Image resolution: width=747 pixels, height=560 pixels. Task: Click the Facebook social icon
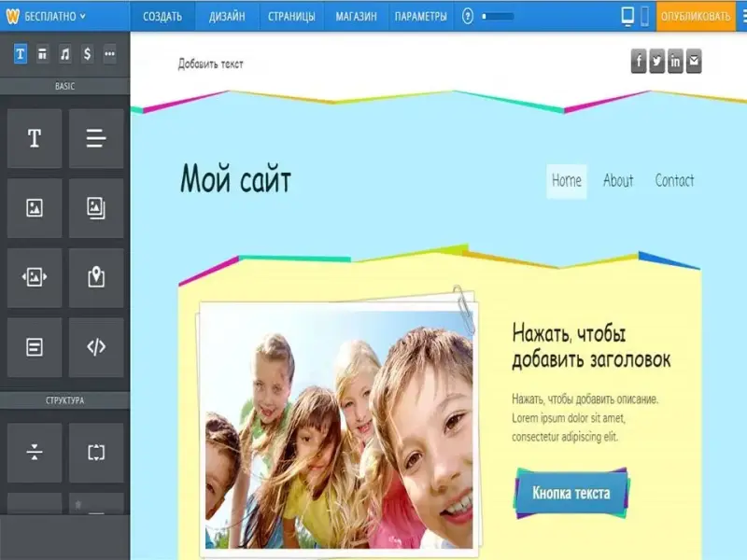coord(639,63)
